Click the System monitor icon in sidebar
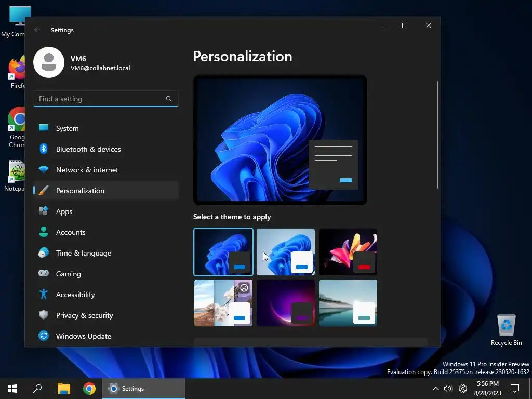The image size is (532, 399). point(44,128)
